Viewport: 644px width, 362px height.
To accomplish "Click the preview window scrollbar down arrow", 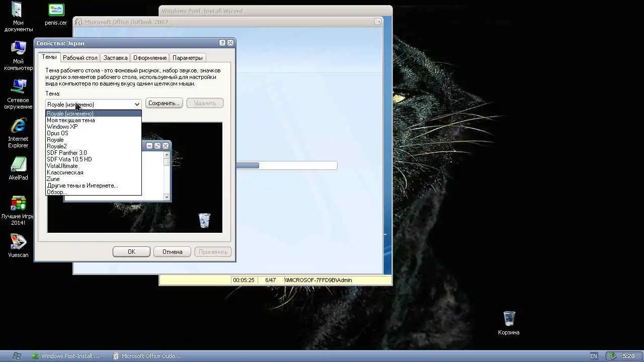I will pos(167,197).
